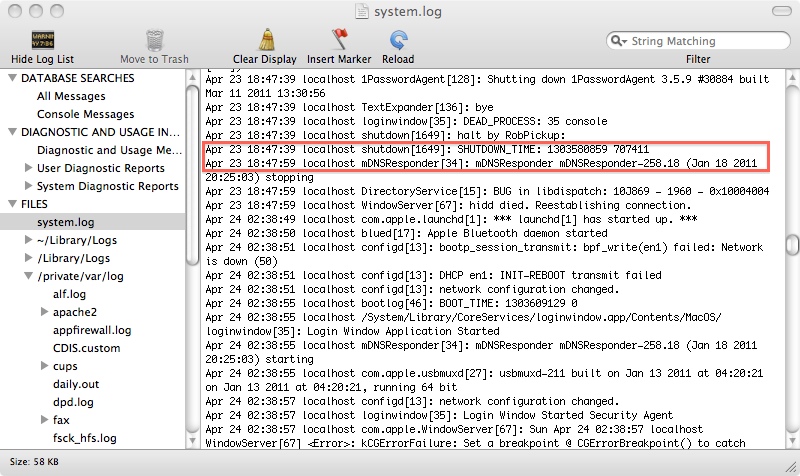Click the TextExpander bye log line
Image resolution: width=800 pixels, height=476 pixels.
(349, 107)
